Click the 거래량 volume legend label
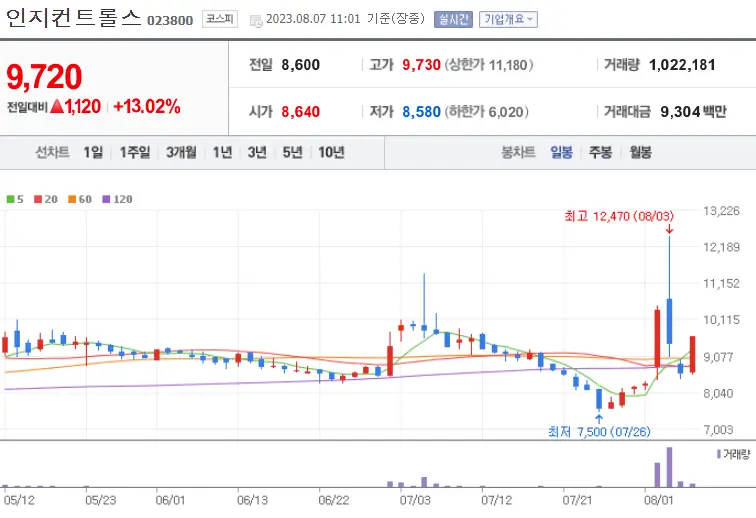 [733, 454]
